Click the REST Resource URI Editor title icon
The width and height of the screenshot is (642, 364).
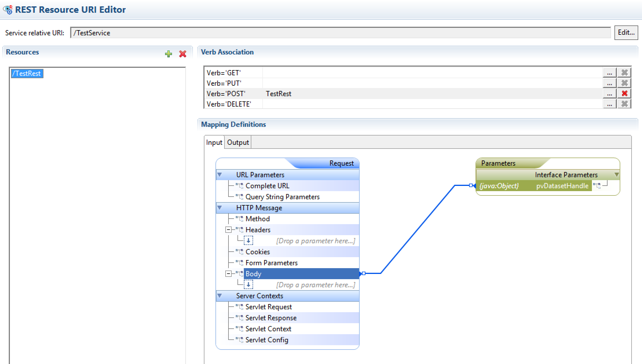(8, 10)
